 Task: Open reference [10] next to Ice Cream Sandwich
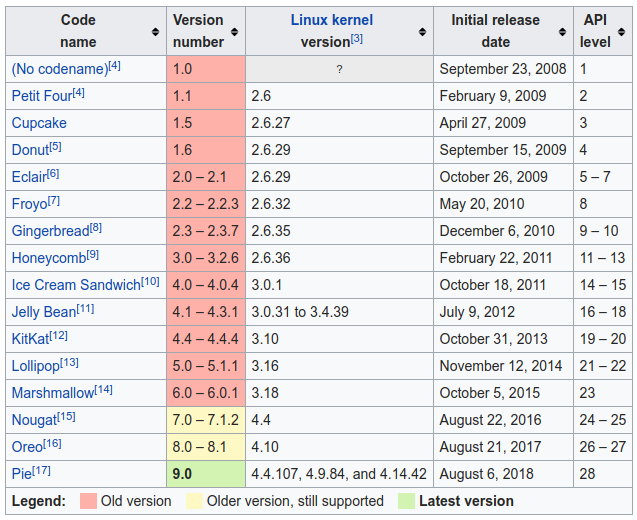[x=150, y=282]
